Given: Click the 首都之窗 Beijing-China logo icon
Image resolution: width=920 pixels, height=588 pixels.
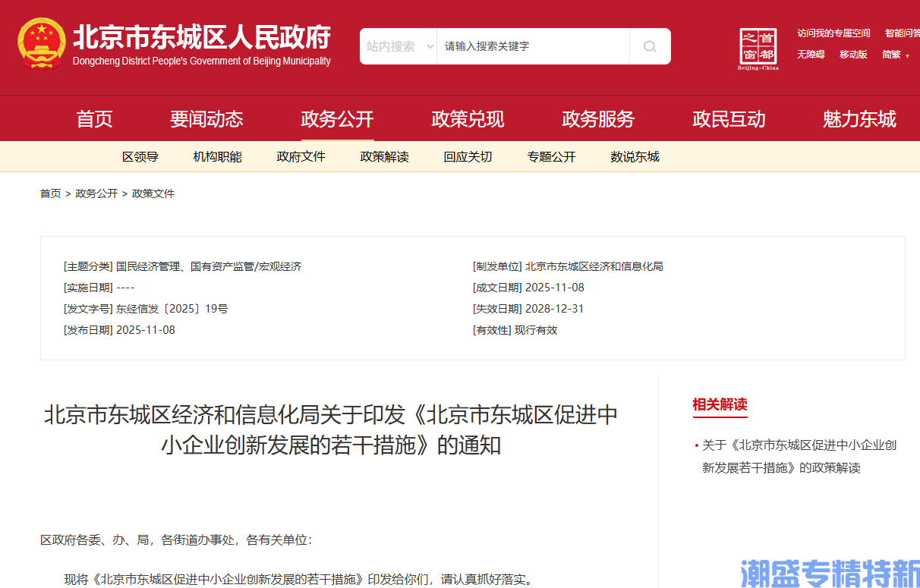Looking at the screenshot, I should click(x=758, y=47).
